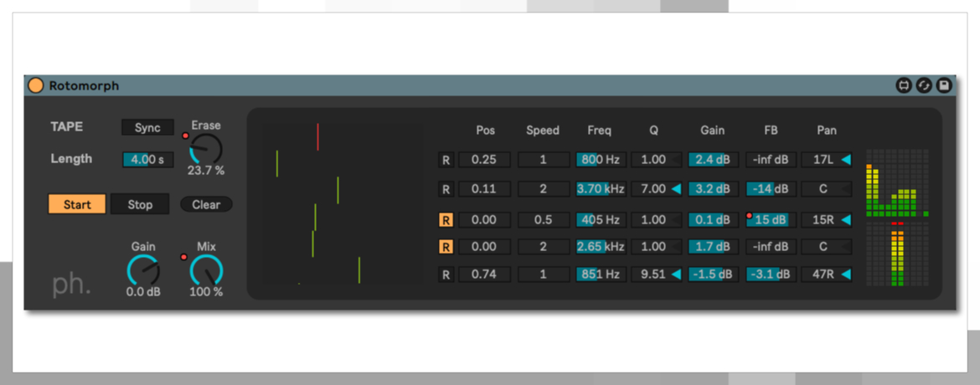Click the leftmost title bar icon
Screen dimensions: 980x385
point(904,85)
